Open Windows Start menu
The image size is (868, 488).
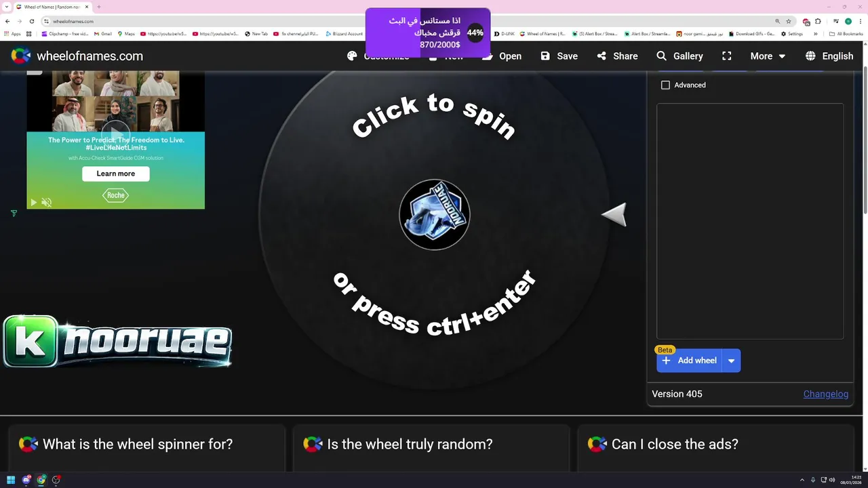pos(11,480)
